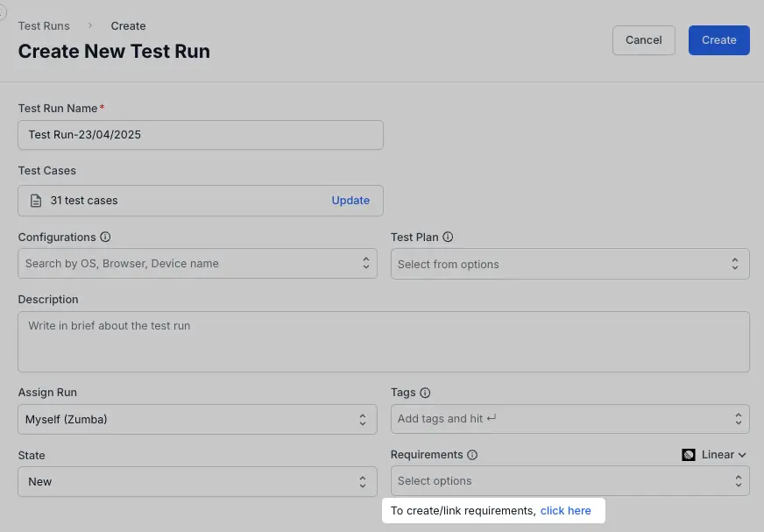The width and height of the screenshot is (764, 532).
Task: Open the State dropdown showing New
Action: click(197, 481)
